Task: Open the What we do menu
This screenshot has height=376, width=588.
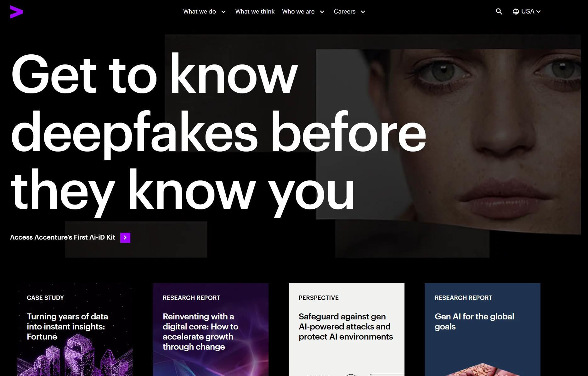Action: (x=200, y=11)
